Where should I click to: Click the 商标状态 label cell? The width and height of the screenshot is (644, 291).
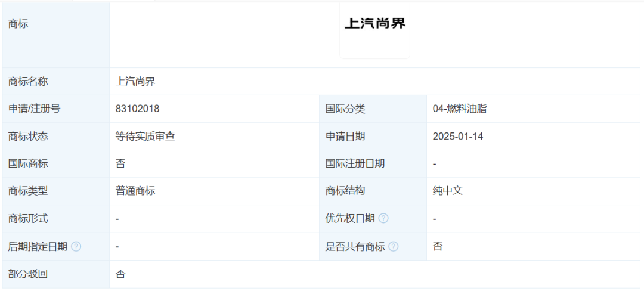[x=56, y=137]
